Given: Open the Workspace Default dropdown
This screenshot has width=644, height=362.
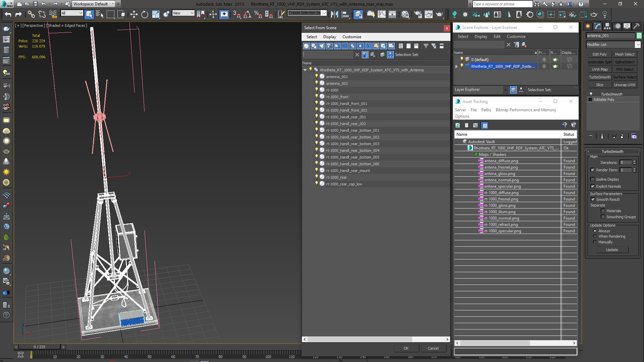Looking at the screenshot, I should click(x=94, y=4).
